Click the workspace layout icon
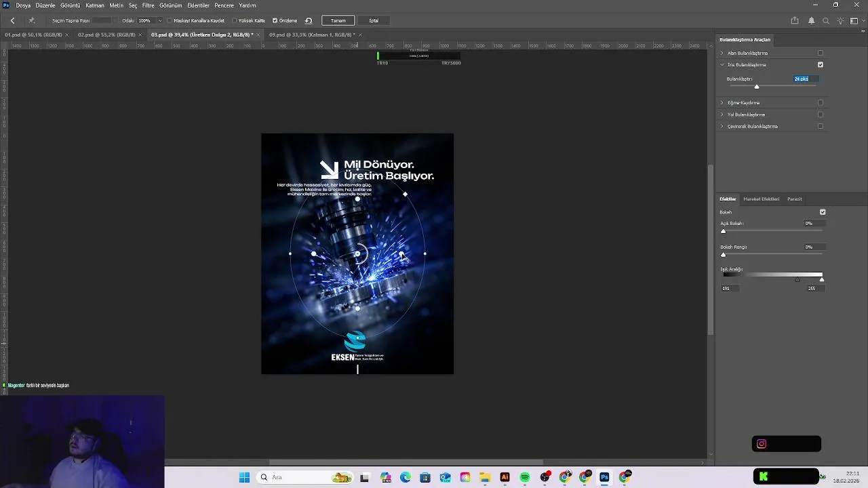This screenshot has height=488, width=868. coord(853,20)
